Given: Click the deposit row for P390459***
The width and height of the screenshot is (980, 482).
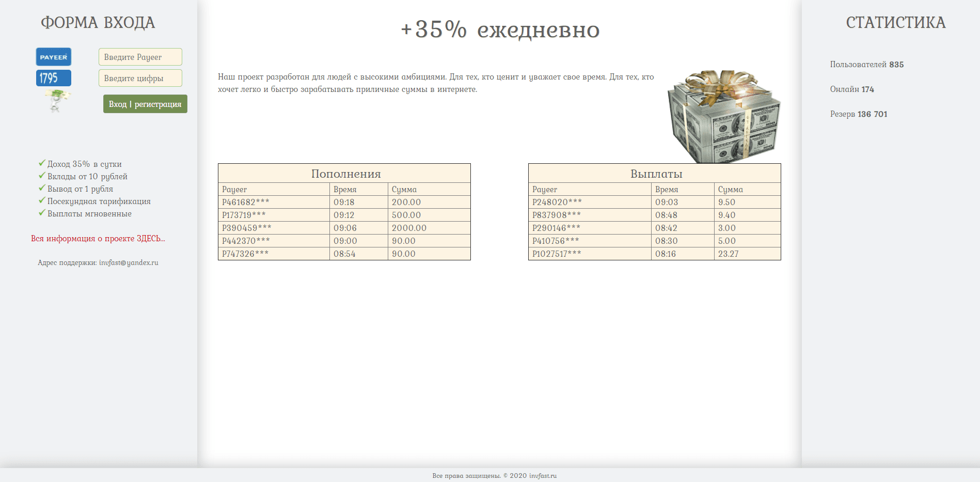Looking at the screenshot, I should click(344, 227).
